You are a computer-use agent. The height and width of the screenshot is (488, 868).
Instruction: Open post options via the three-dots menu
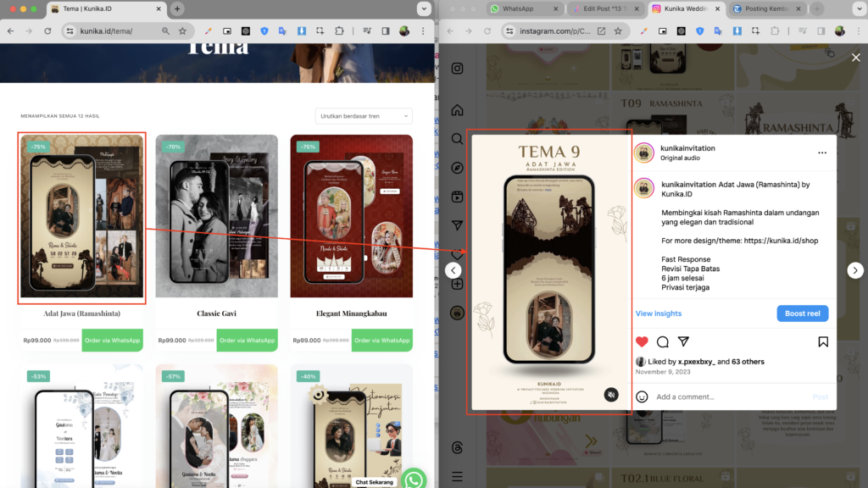(x=821, y=152)
